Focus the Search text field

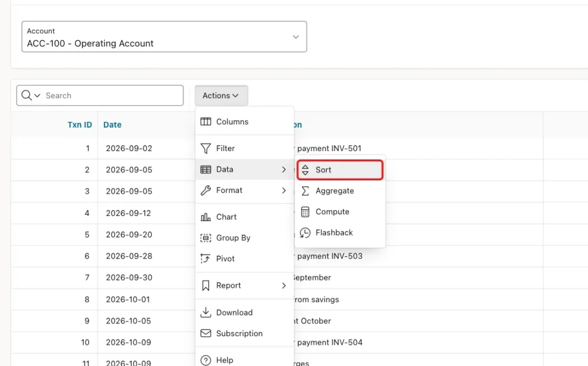click(113, 95)
